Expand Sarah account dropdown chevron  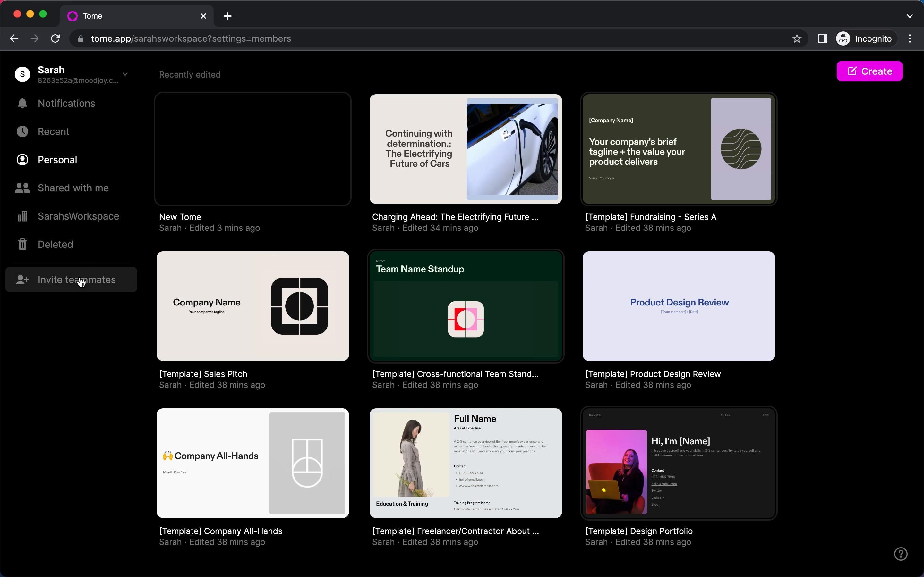point(125,74)
